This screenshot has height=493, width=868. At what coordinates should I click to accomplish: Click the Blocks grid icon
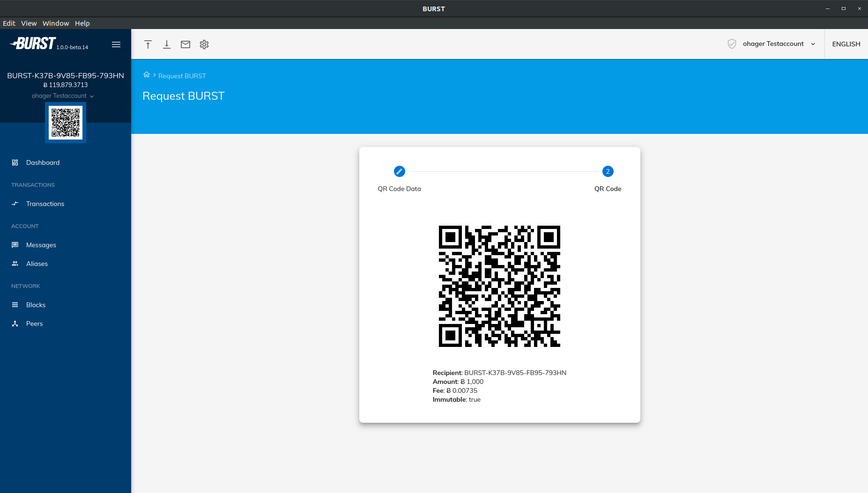pyautogui.click(x=15, y=305)
